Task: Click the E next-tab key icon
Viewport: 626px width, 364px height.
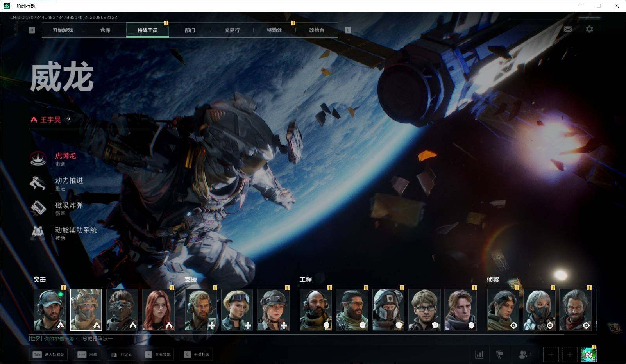Action: (348, 30)
